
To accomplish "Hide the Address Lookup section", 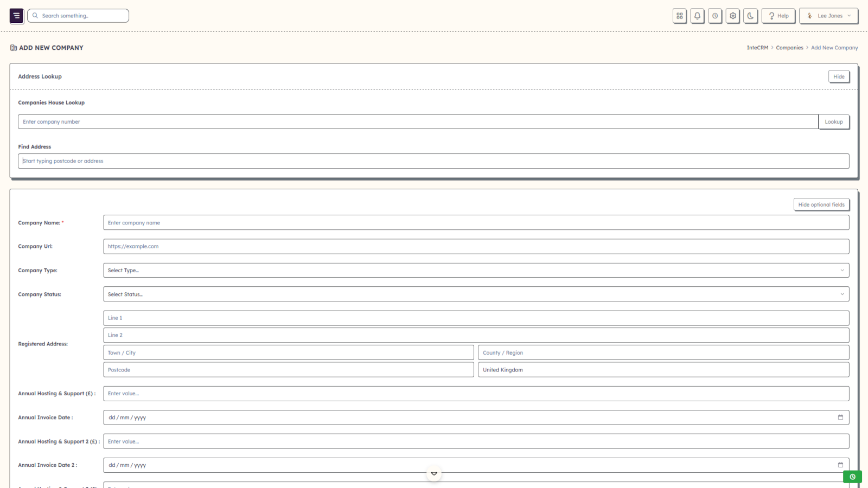I will [x=839, y=76].
